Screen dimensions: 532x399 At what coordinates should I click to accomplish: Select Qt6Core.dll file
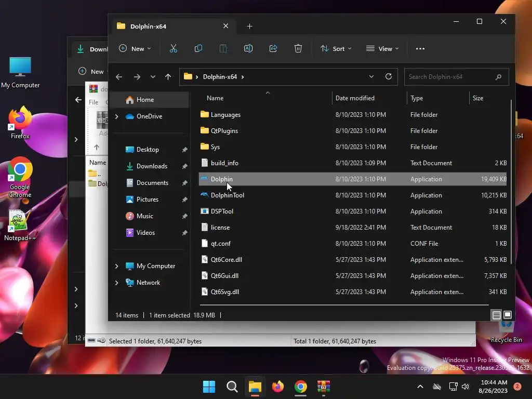pos(353,260)
